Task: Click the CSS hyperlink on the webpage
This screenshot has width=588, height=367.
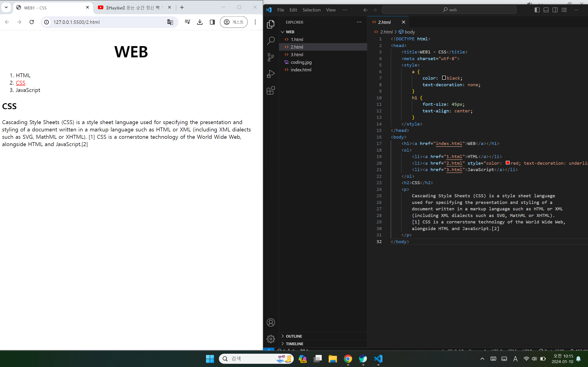Action: coord(20,83)
